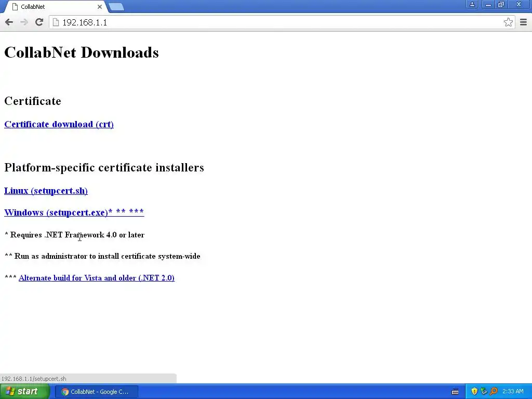This screenshot has height=399, width=532.
Task: Click the 2:33 AM system clock
Action: [513, 392]
